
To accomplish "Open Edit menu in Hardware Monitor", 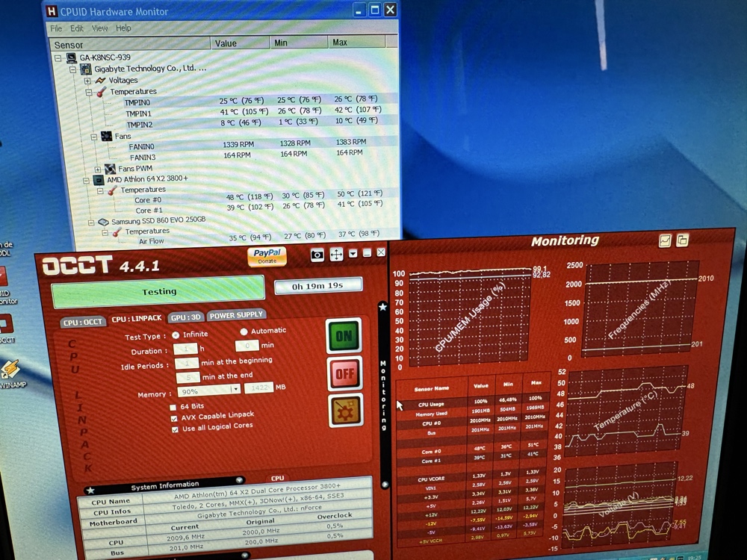I will [76, 28].
